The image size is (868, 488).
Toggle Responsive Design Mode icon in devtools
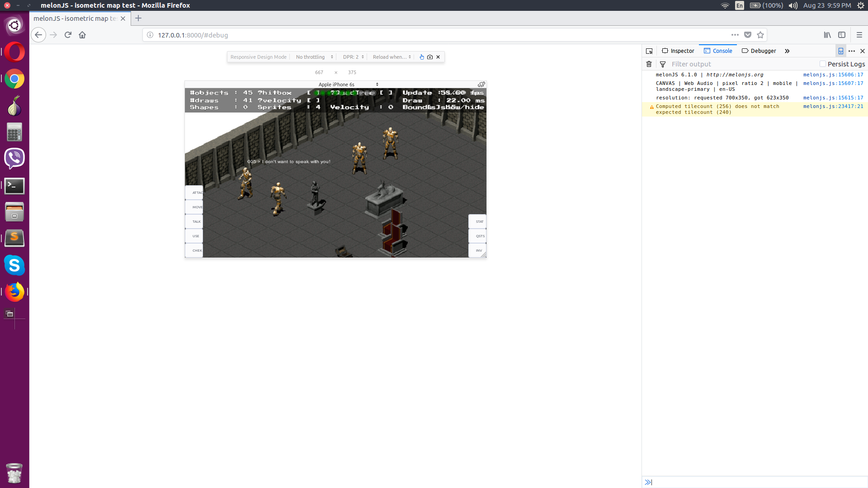841,51
